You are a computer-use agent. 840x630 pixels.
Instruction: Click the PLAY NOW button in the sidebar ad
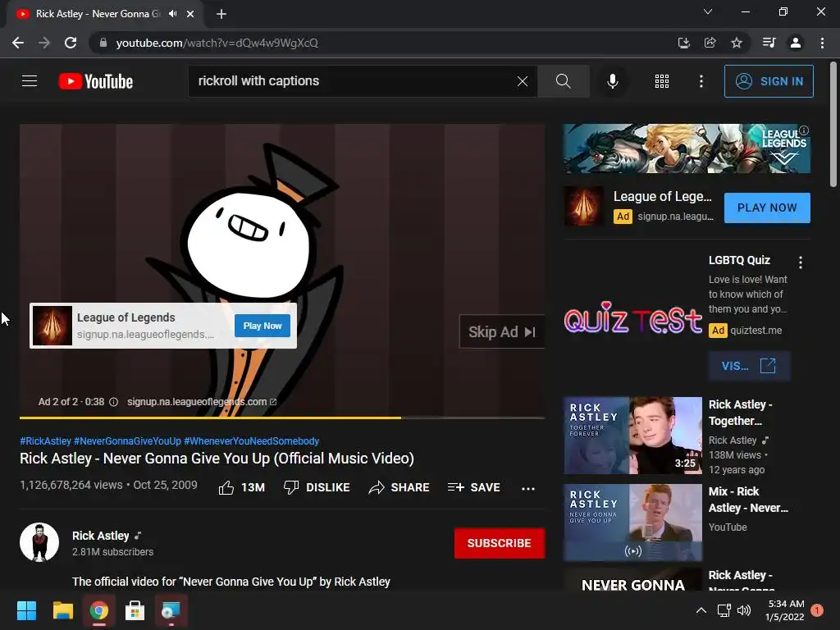pyautogui.click(x=767, y=208)
